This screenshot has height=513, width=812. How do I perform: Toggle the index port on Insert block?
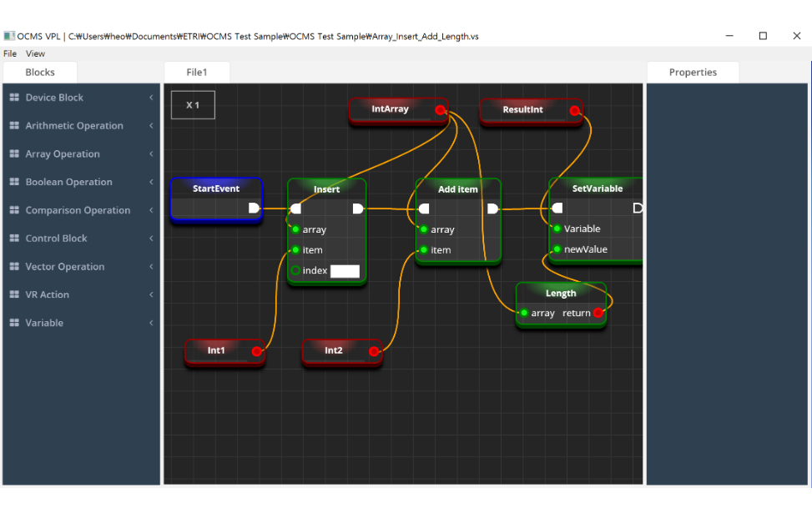295,270
